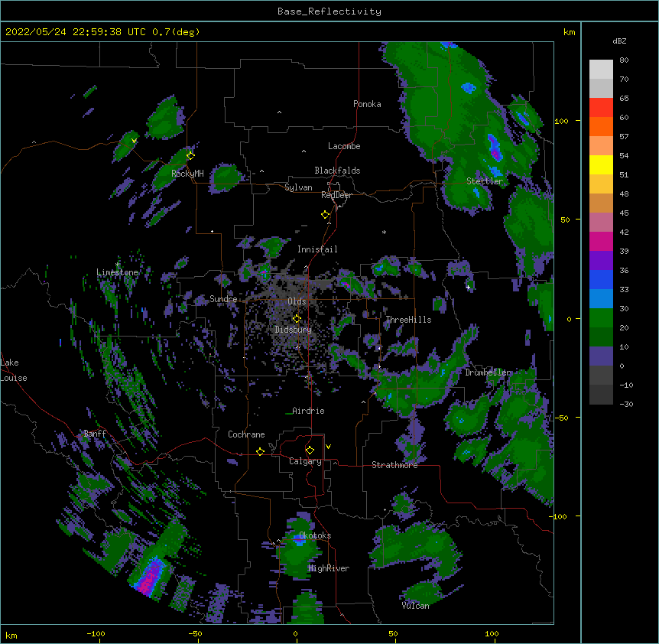The height and width of the screenshot is (644, 659).
Task: Click the RockyMH label
Action: coord(187,173)
